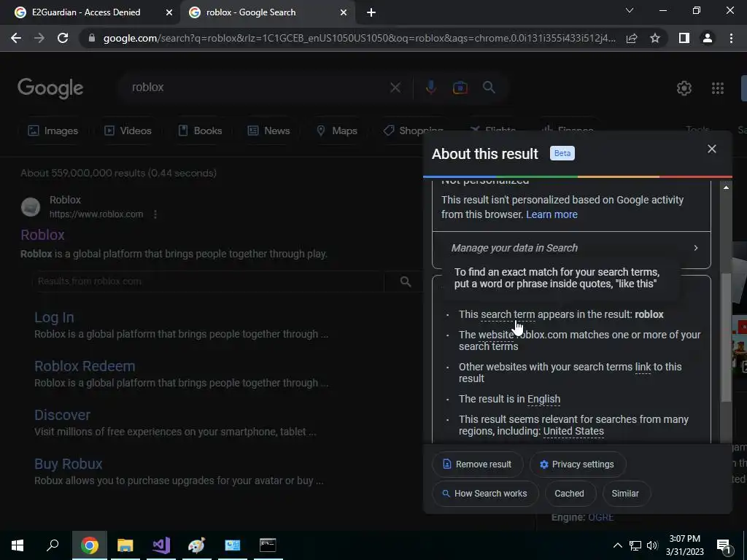Click the magnifier search icon in Google search box
The width and height of the screenshot is (747, 560).
489,87
